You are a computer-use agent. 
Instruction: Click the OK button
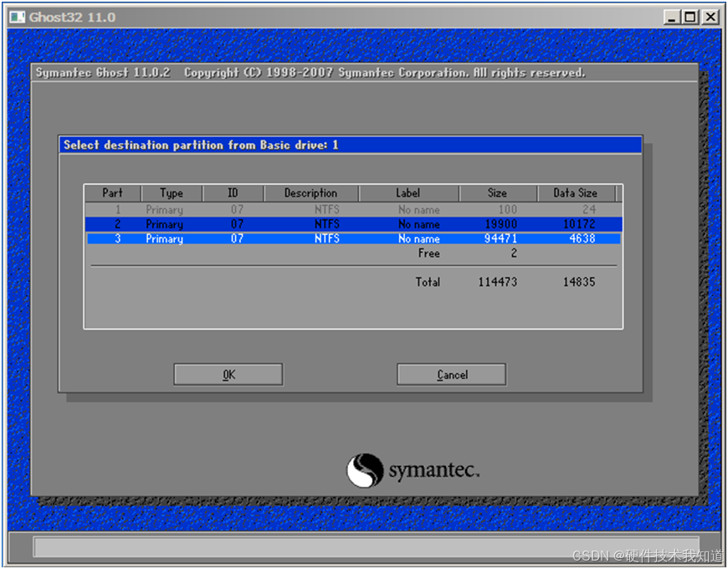[228, 374]
